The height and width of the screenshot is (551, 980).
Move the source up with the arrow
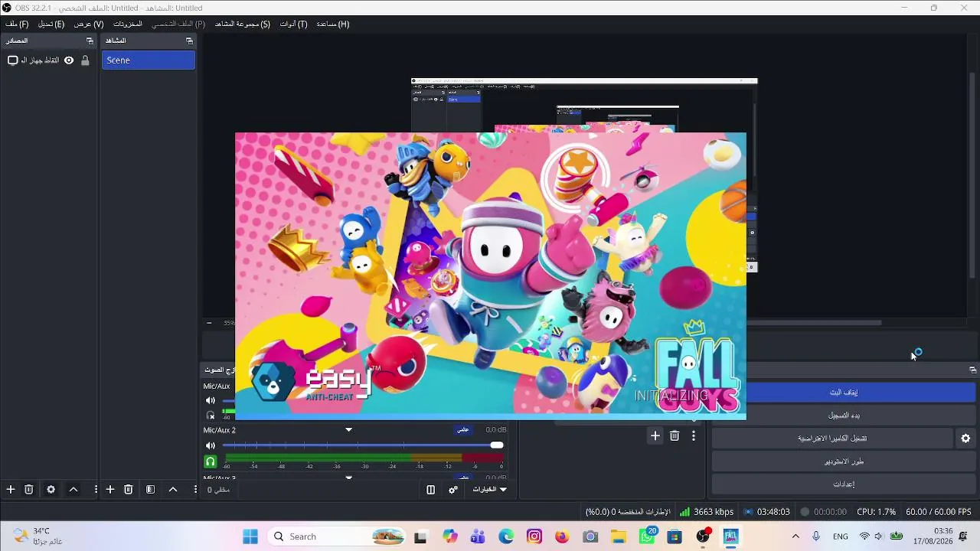(73, 490)
